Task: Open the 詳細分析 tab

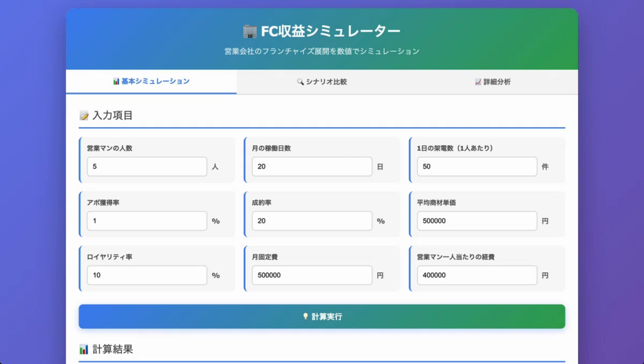Action: click(492, 82)
